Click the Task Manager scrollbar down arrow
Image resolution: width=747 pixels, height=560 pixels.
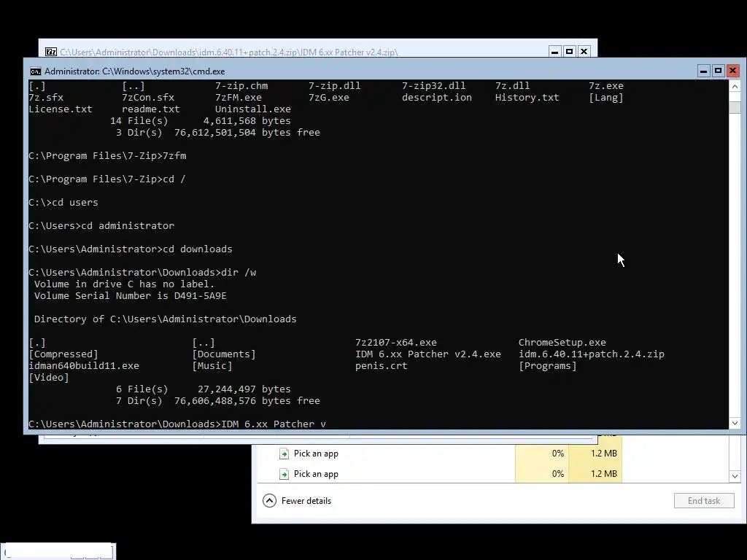735,476
